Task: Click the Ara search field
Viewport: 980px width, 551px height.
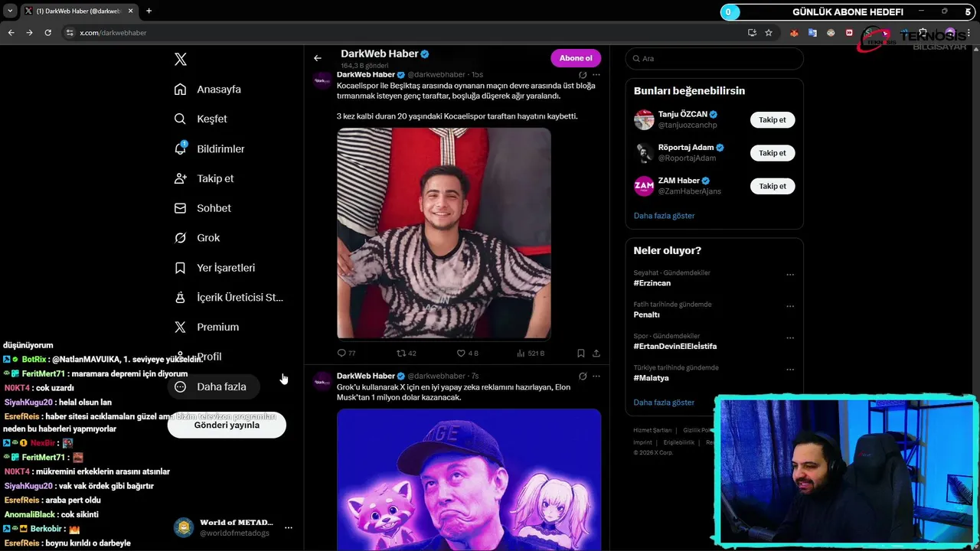Action: [714, 59]
